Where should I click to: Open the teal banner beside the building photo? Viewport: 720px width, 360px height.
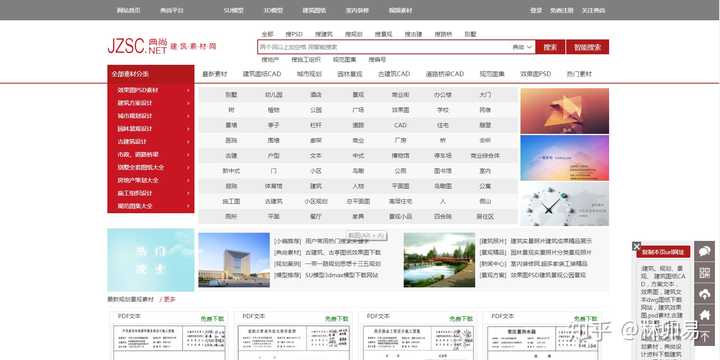tap(151, 260)
